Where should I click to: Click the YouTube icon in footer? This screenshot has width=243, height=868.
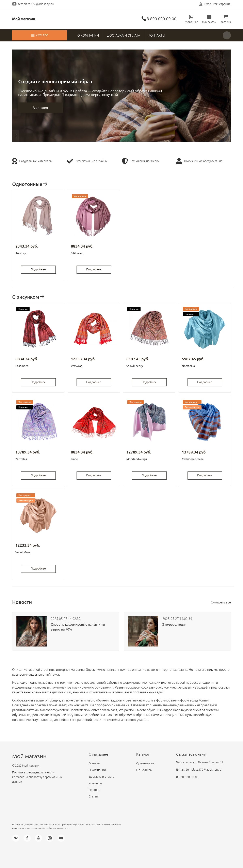61,838
